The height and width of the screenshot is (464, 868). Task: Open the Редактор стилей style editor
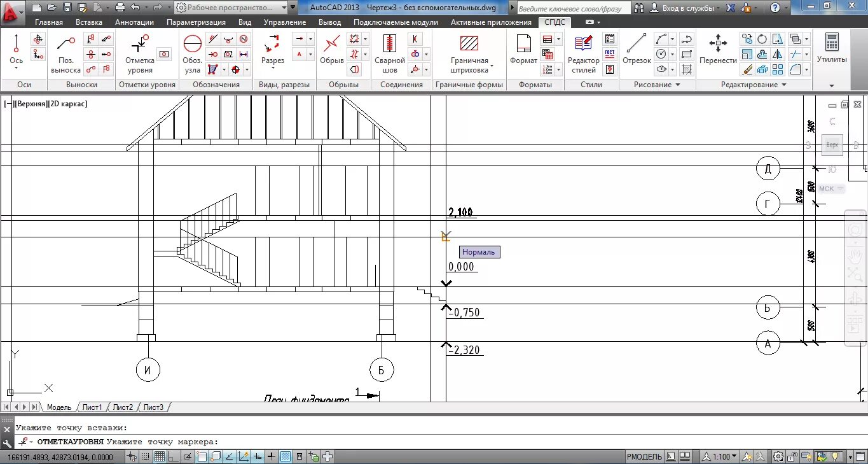[583, 54]
